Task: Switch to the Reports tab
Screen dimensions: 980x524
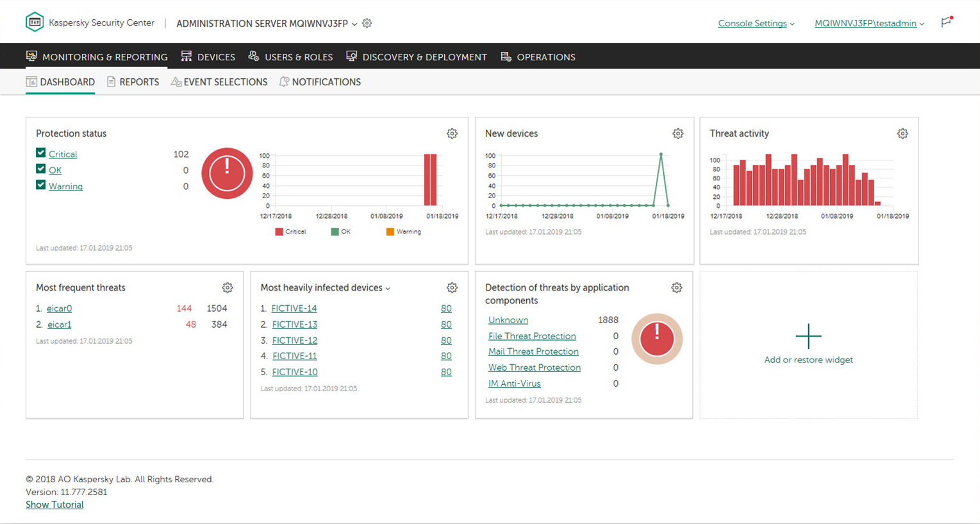Action: pos(133,82)
